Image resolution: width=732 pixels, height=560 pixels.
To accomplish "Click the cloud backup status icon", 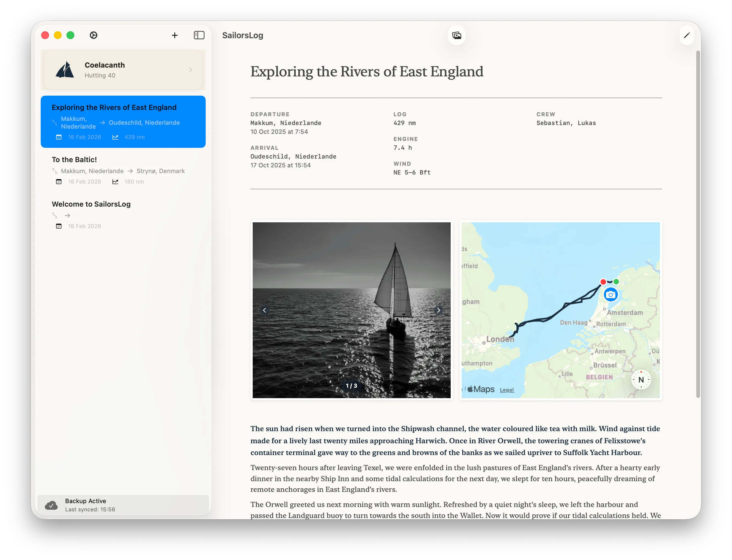I will pyautogui.click(x=51, y=505).
